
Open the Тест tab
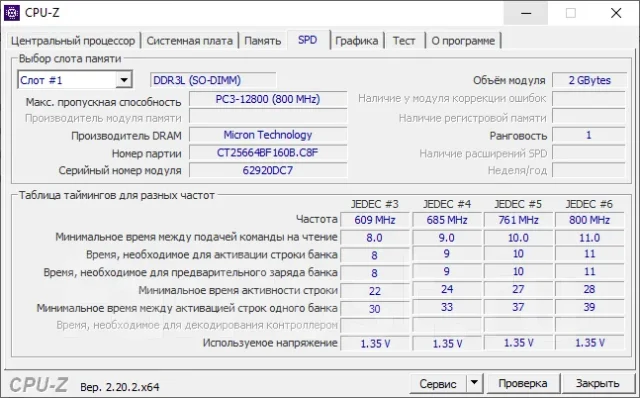tap(404, 41)
